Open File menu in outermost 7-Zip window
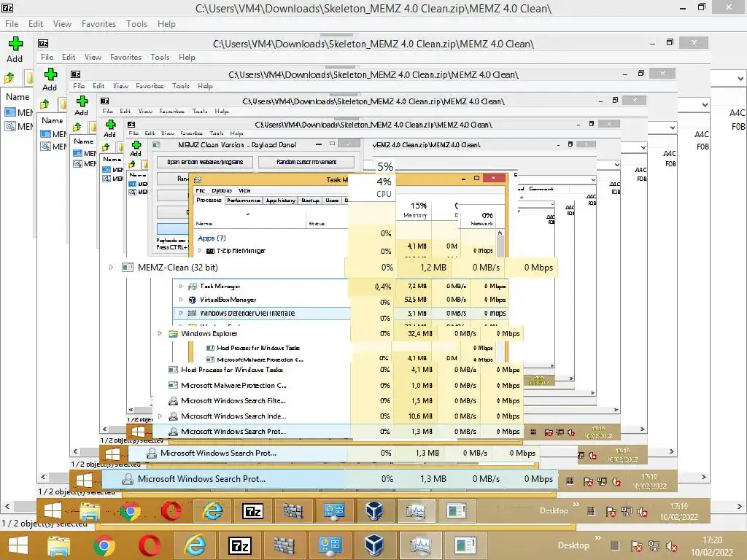 point(12,24)
